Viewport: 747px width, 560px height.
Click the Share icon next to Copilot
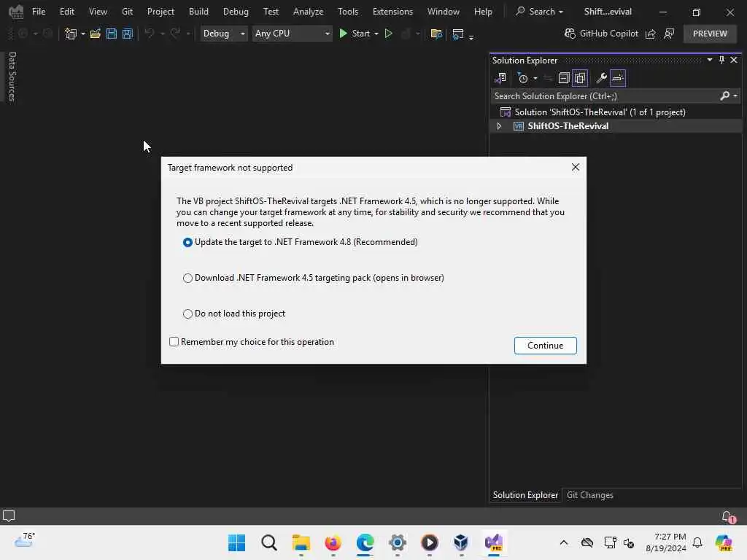(650, 34)
